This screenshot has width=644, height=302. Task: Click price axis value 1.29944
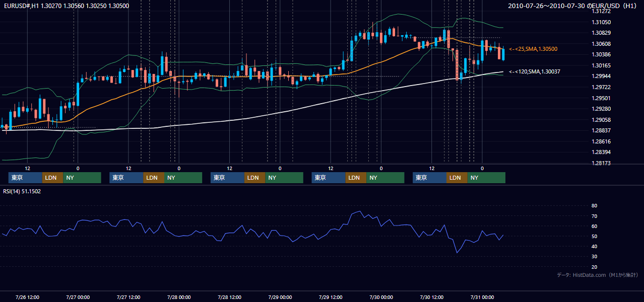pyautogui.click(x=601, y=76)
